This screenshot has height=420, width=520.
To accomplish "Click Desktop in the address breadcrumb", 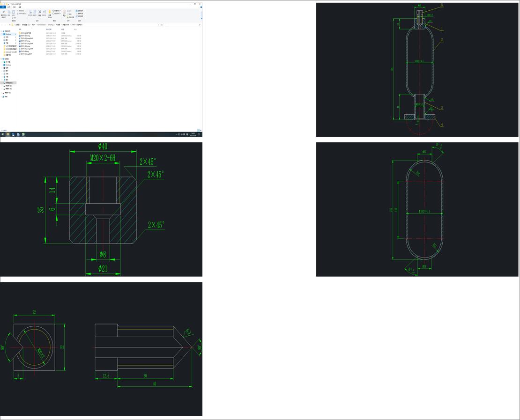I will pos(51,25).
